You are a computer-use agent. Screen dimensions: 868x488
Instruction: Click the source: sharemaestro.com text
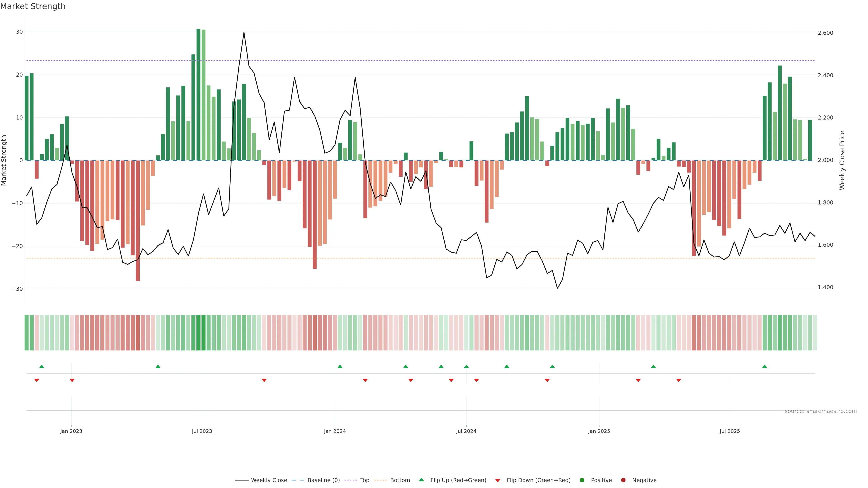point(821,411)
